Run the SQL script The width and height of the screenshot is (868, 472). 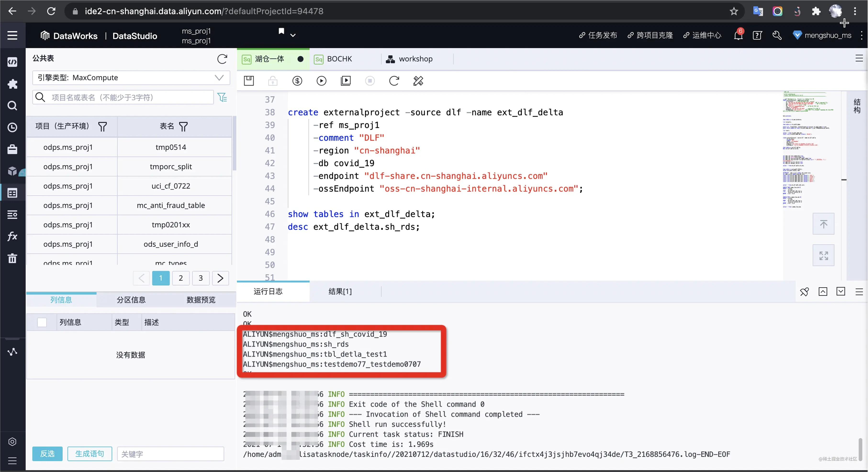point(321,81)
